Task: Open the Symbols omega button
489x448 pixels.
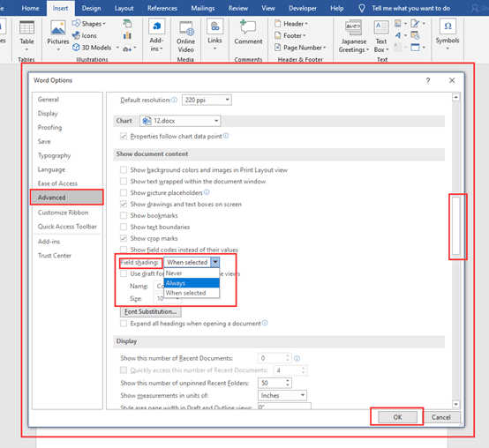Action: (448, 26)
